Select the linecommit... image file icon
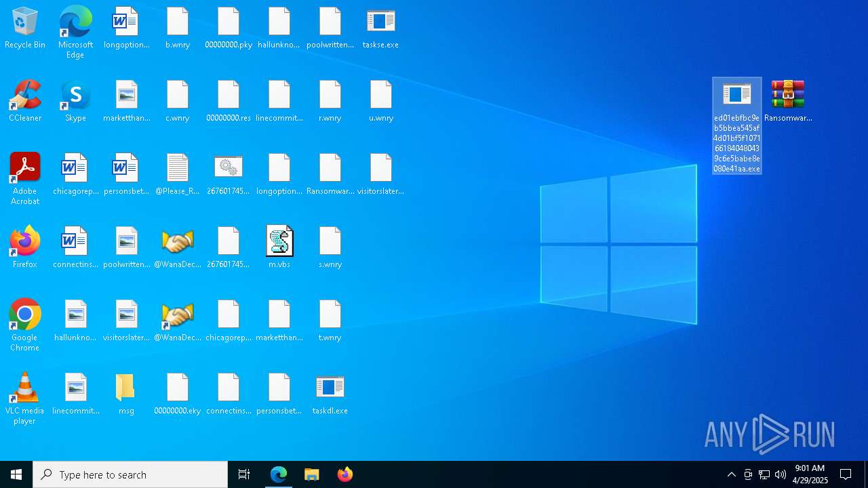Screen dimensions: 868x488 [75, 394]
